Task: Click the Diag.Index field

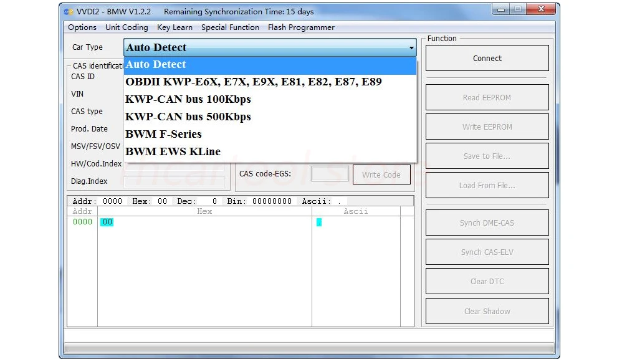Action: 175,182
